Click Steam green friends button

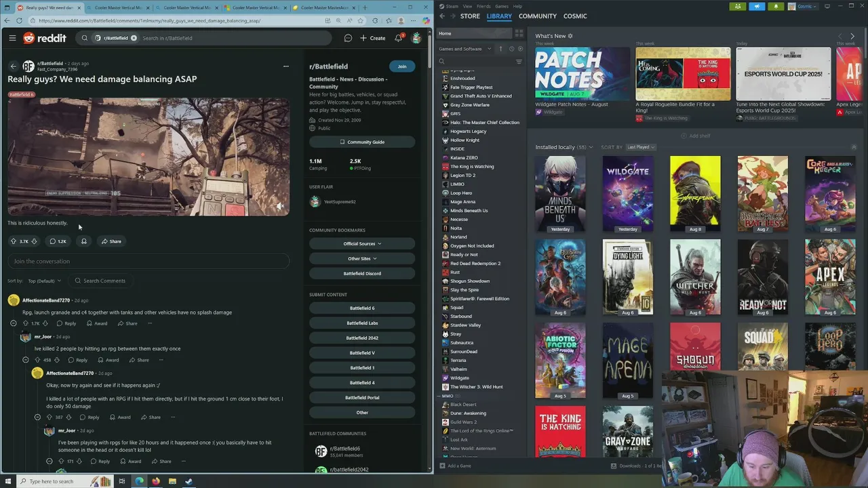click(x=738, y=6)
